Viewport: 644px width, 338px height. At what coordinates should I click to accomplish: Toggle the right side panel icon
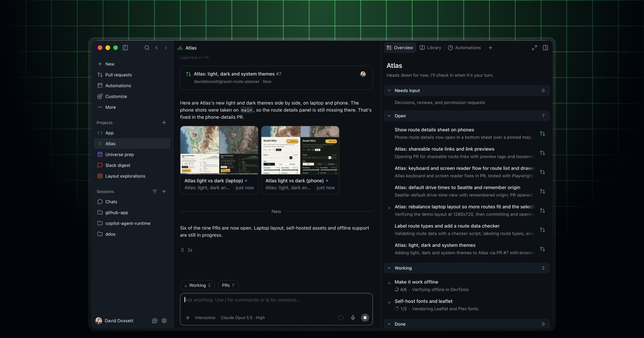(545, 48)
